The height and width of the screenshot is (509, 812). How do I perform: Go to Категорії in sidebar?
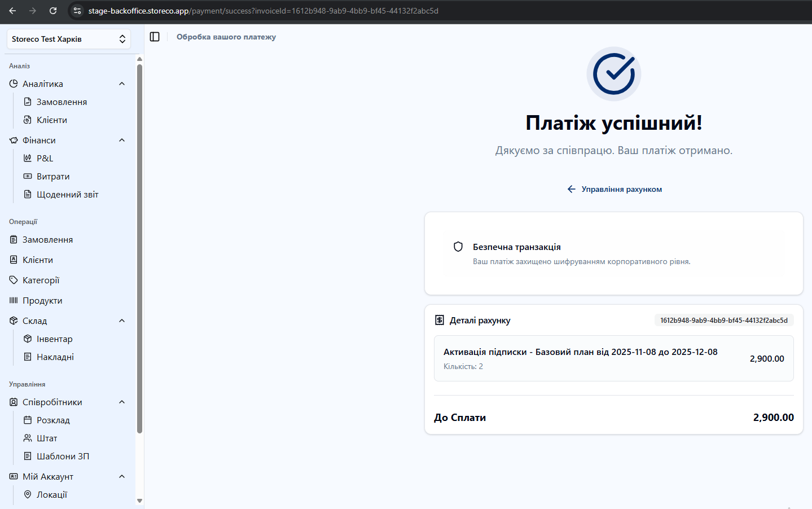pos(41,280)
